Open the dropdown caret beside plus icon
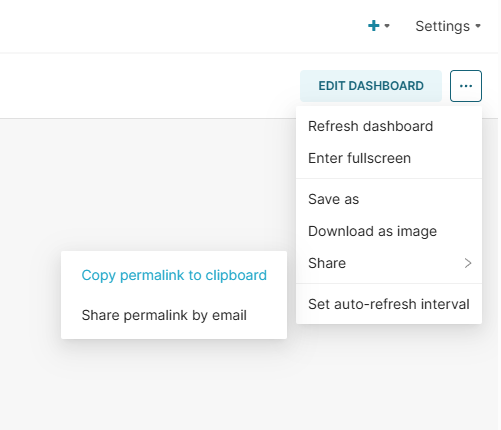 [x=387, y=26]
